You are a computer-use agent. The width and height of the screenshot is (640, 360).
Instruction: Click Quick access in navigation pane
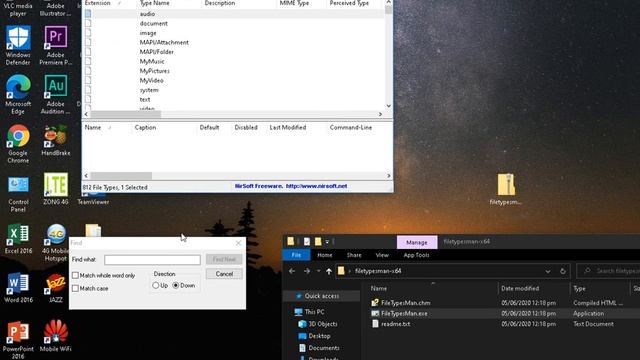tap(322, 296)
